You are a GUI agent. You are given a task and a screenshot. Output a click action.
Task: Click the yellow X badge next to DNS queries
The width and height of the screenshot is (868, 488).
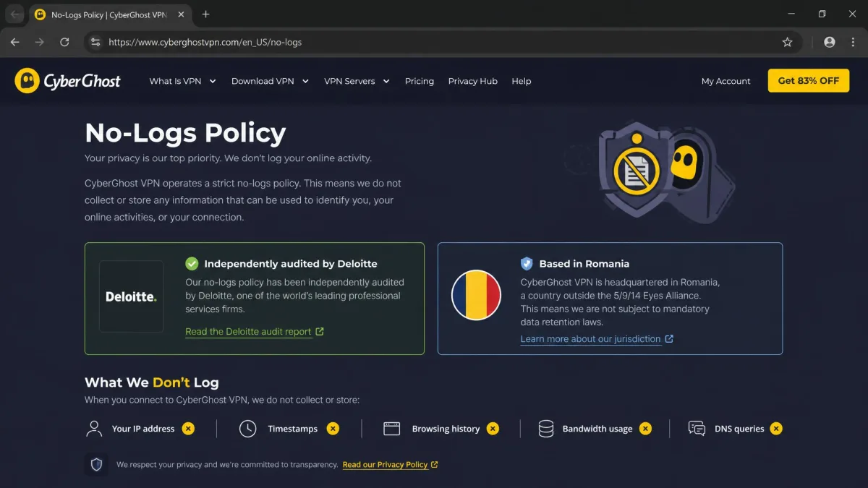[x=776, y=429]
